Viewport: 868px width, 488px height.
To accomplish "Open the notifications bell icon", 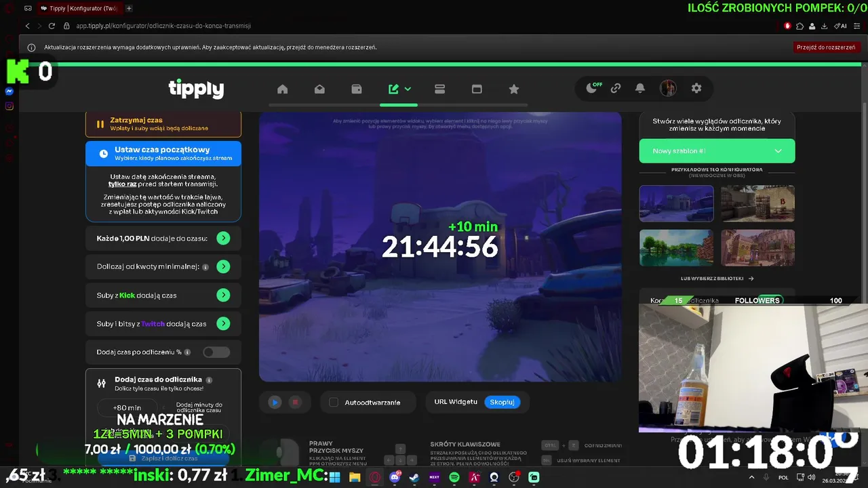I will pos(640,88).
